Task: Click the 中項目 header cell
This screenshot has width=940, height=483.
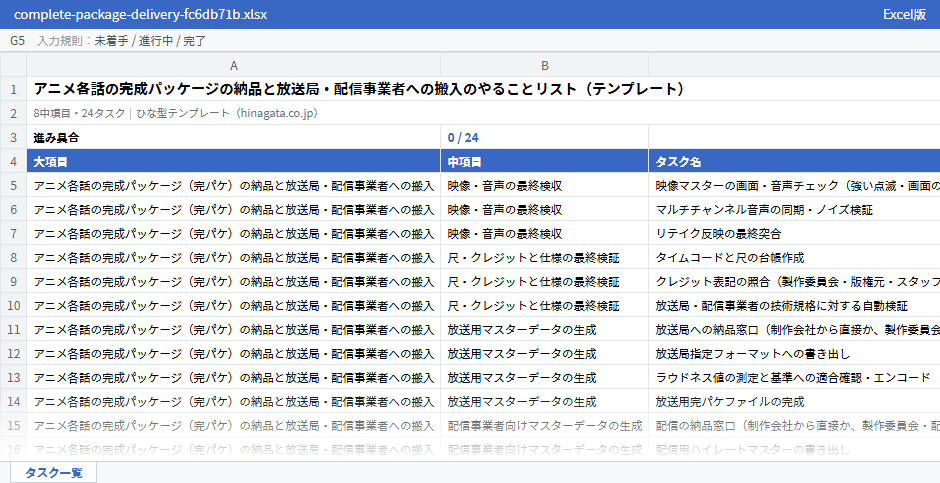Action: click(544, 161)
